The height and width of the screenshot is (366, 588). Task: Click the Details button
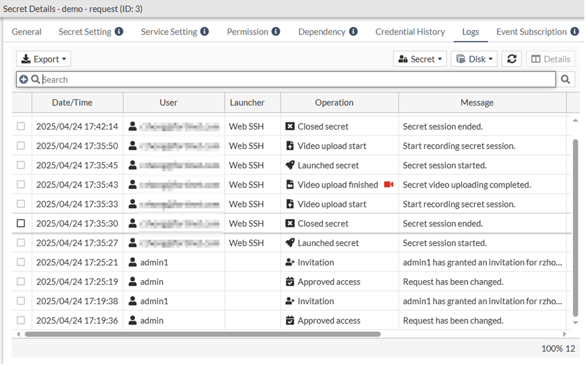click(x=551, y=59)
